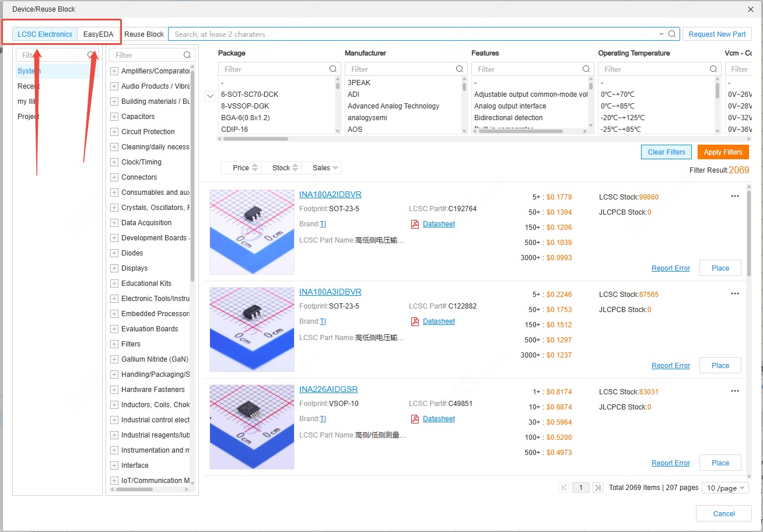Switch to the LCSC Electronics tab
The image size is (763, 532).
(45, 34)
